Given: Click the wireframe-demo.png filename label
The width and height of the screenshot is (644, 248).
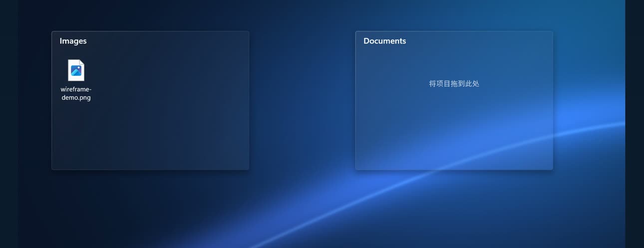Looking at the screenshot, I should pyautogui.click(x=76, y=93).
